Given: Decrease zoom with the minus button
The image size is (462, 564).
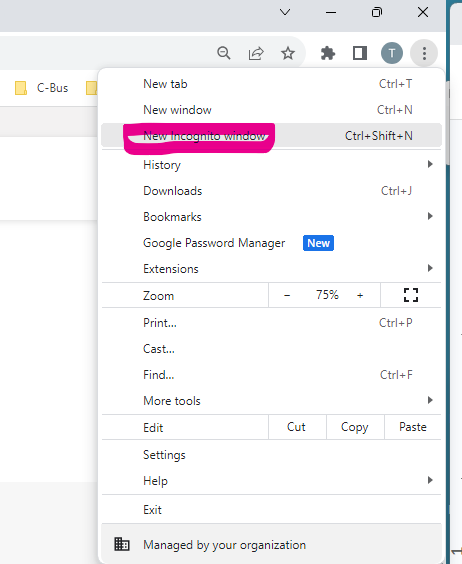Looking at the screenshot, I should tap(287, 295).
